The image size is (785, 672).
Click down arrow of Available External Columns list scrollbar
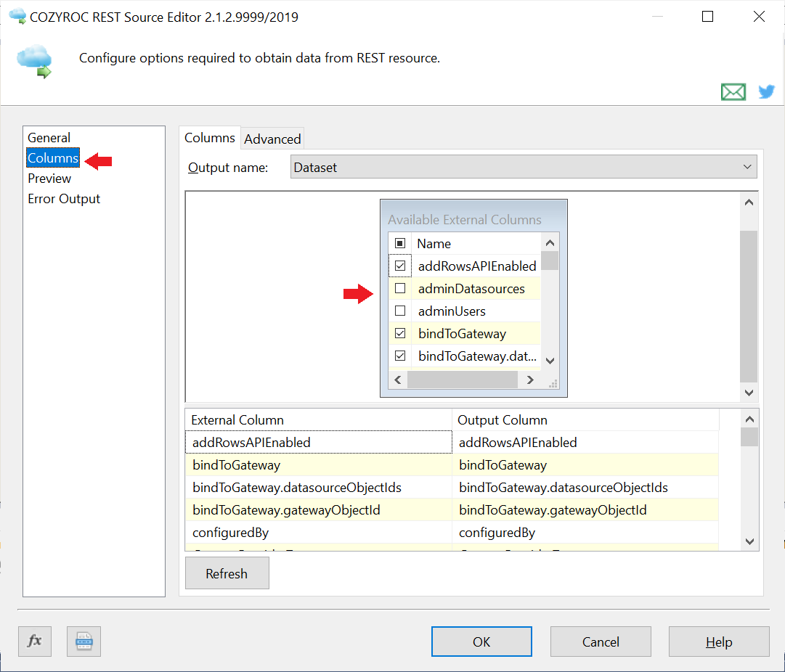click(x=550, y=361)
